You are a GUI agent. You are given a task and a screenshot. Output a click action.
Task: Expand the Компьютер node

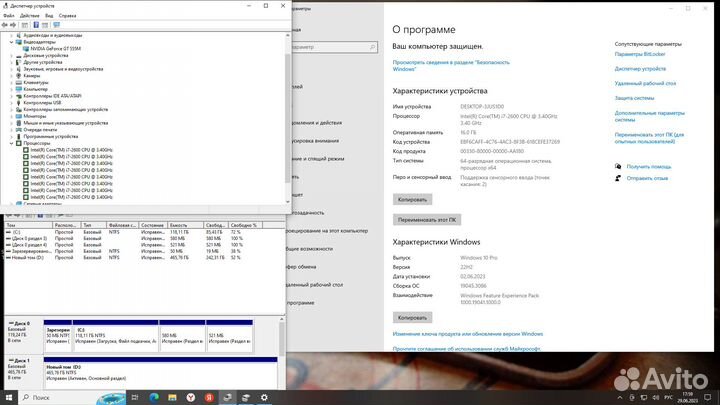pyautogui.click(x=11, y=90)
